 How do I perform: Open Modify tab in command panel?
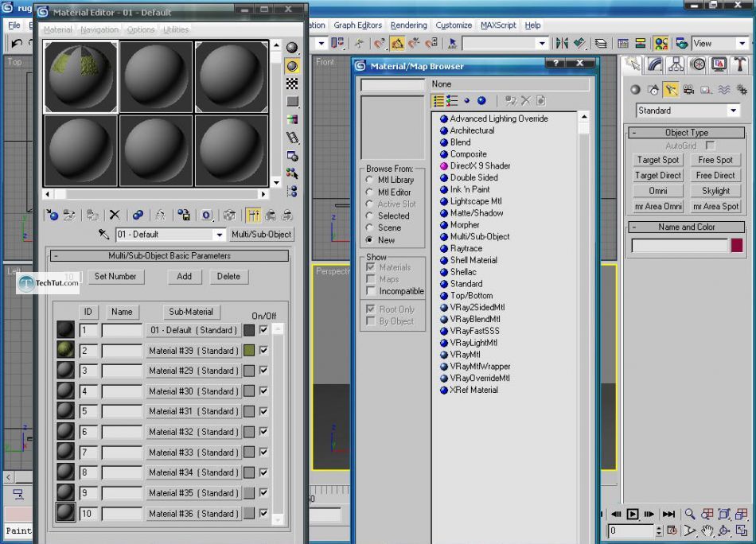point(654,64)
